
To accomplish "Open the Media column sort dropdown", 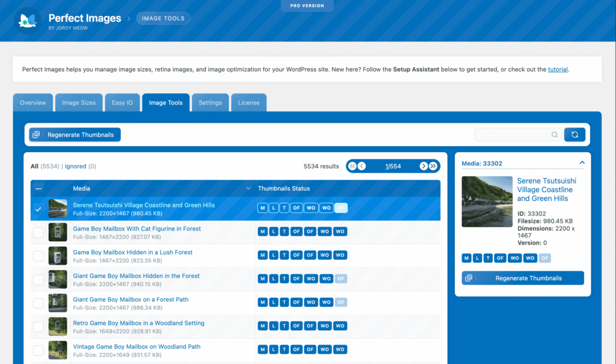I will point(248,188).
